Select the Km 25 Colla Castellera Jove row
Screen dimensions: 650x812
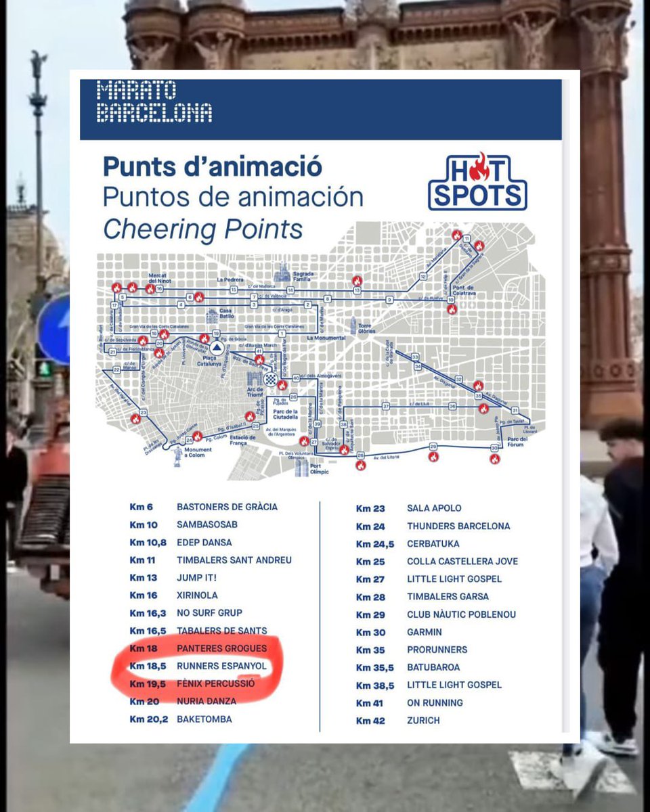437,561
